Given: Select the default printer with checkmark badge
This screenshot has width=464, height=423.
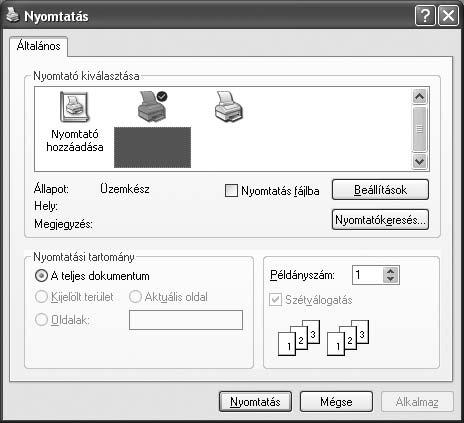Looking at the screenshot, I should (x=152, y=106).
